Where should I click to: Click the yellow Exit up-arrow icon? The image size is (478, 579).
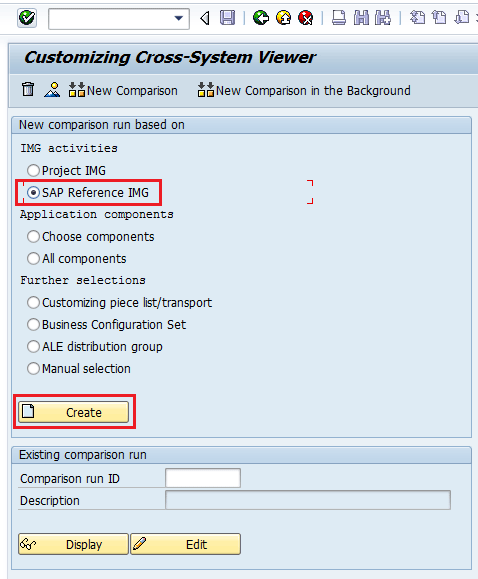click(x=283, y=18)
